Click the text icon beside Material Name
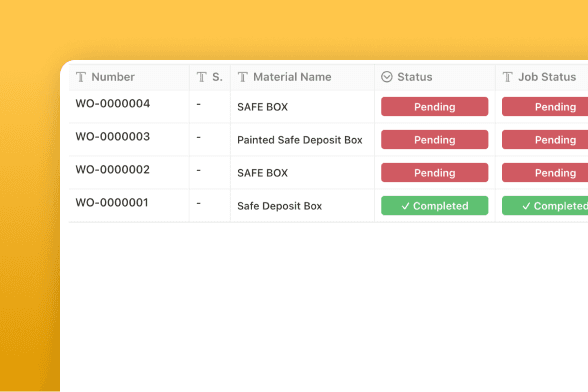Viewport: 588px width, 392px height. [243, 77]
